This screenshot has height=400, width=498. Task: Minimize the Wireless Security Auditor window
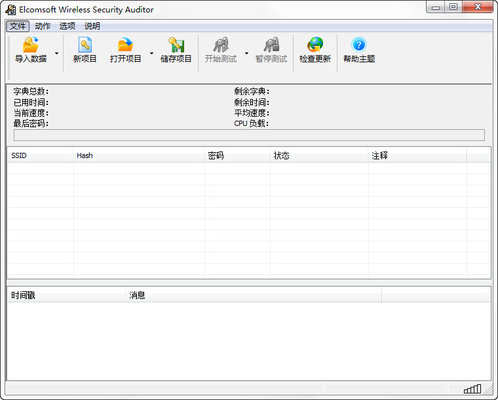pos(436,7)
